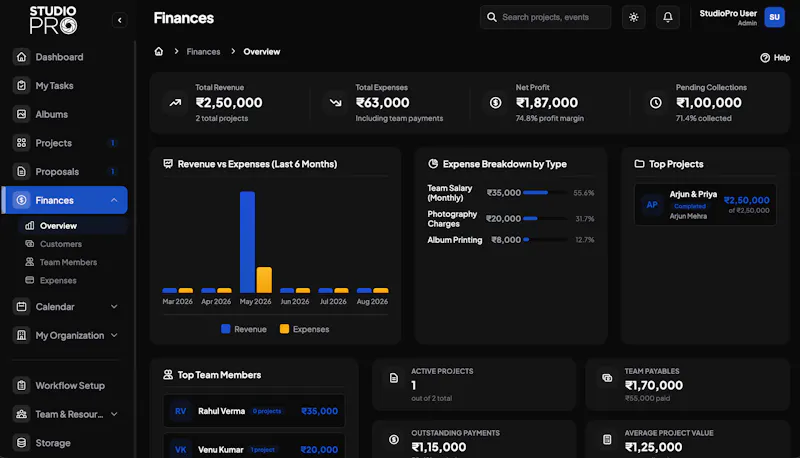The image size is (800, 458).
Task: Click the Pending Collections clock icon
Action: coord(656,103)
